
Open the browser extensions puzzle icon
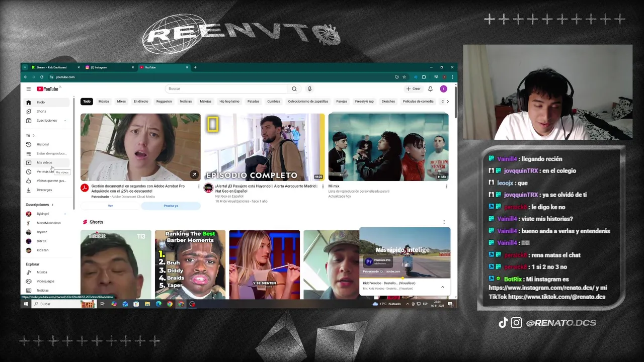[424, 77]
